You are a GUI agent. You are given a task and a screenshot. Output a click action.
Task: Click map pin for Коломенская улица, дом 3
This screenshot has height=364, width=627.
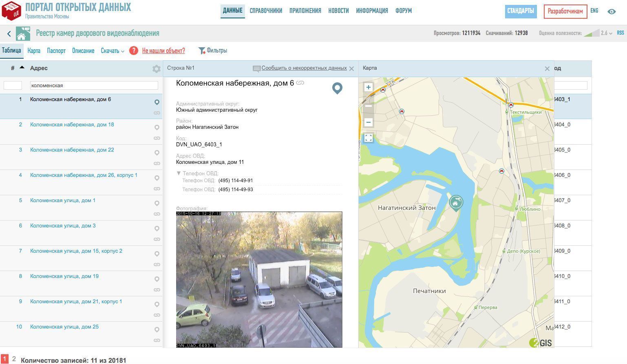[157, 229]
